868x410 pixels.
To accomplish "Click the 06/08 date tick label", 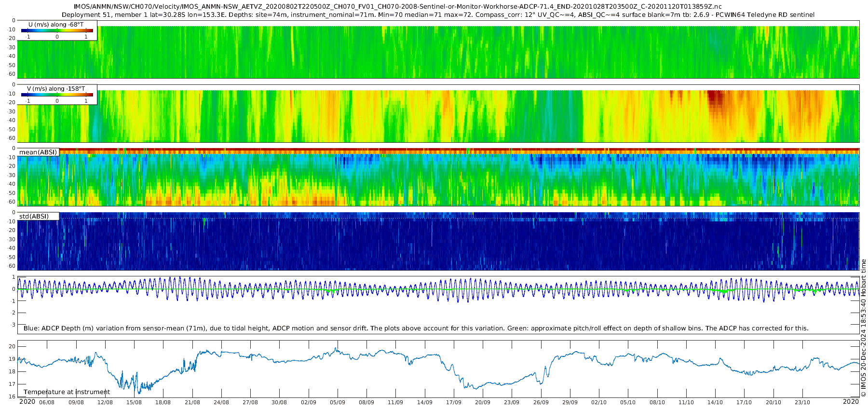I will 47,402.
